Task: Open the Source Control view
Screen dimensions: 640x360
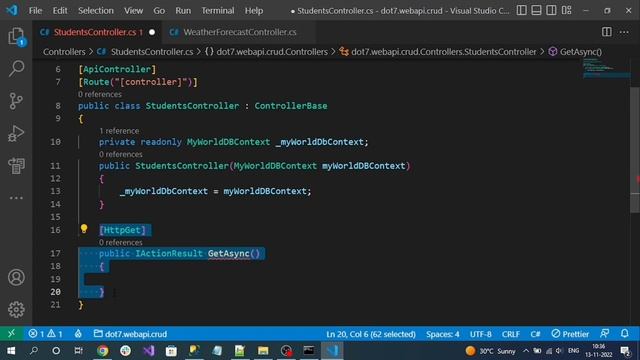Action: point(16,101)
